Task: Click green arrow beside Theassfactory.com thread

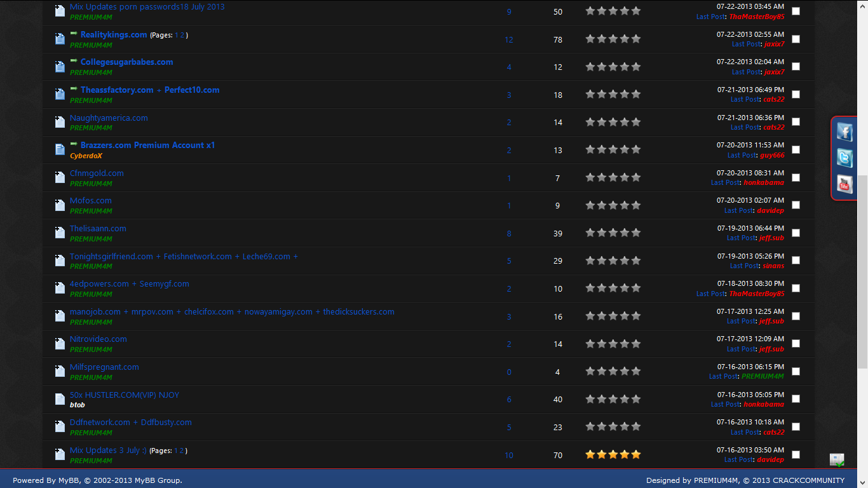Action: click(74, 88)
